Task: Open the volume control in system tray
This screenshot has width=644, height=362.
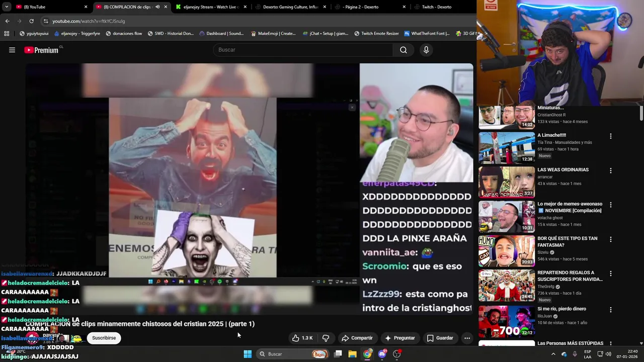Action: coord(608,354)
